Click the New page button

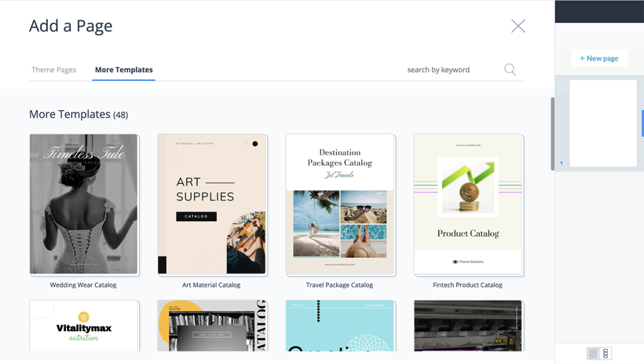pos(598,58)
